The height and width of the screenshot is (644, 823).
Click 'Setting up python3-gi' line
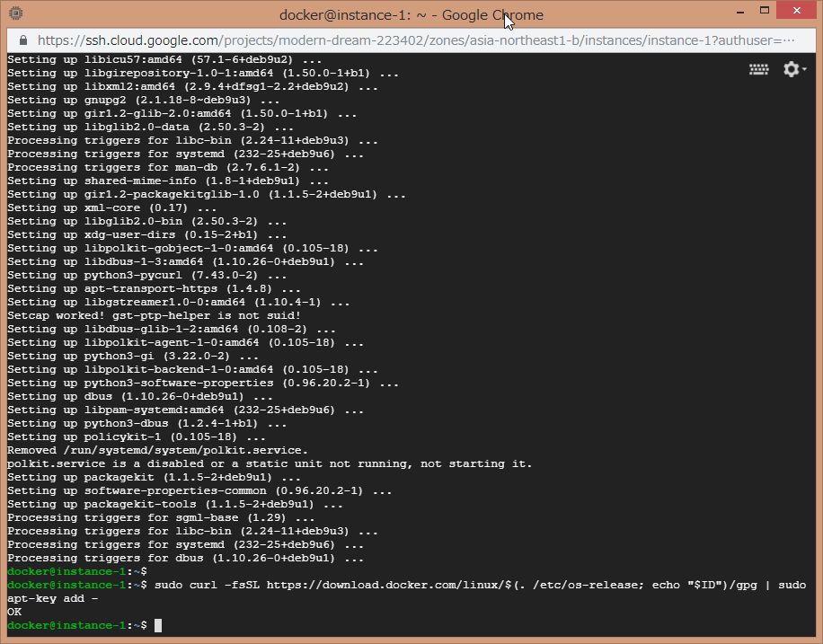pos(133,356)
